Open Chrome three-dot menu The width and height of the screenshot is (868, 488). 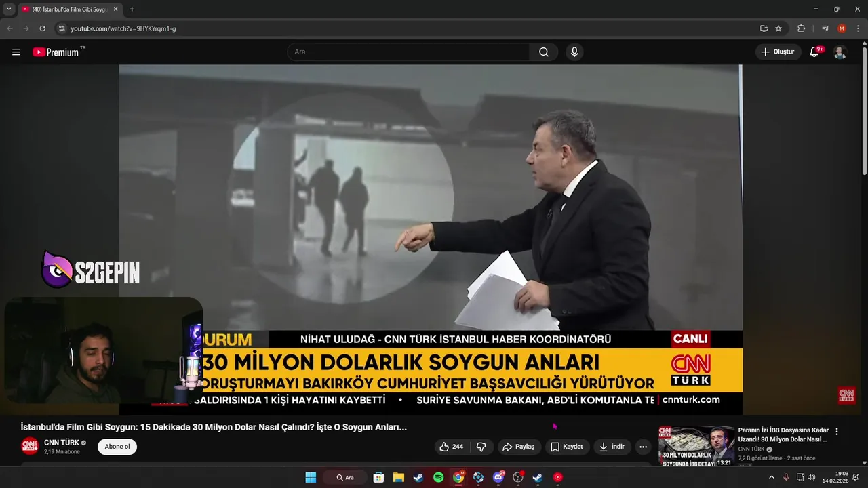click(x=858, y=28)
